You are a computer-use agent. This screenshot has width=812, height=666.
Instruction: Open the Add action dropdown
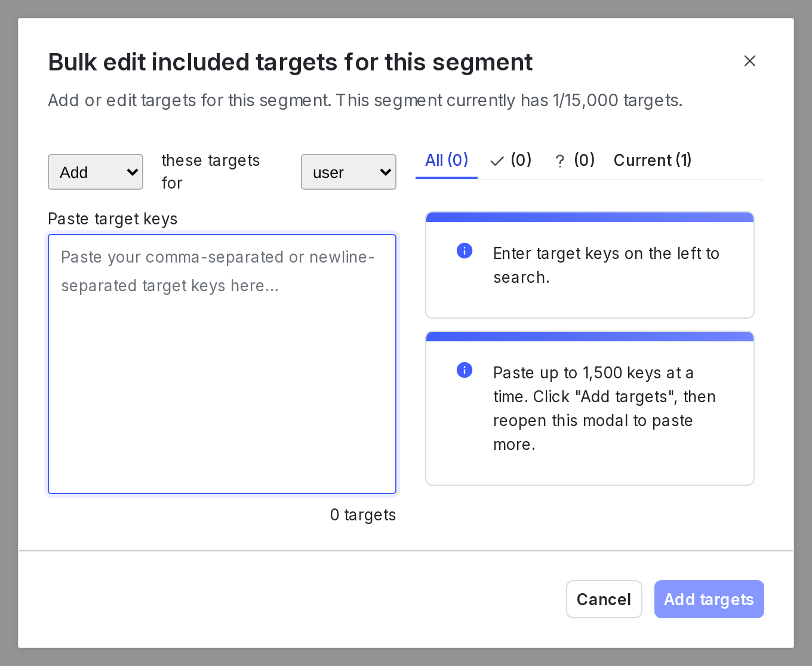tap(96, 172)
